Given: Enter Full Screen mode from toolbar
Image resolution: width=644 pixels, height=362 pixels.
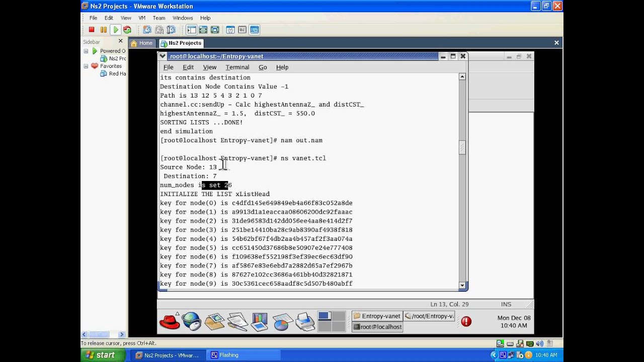Looking at the screenshot, I should click(215, 30).
